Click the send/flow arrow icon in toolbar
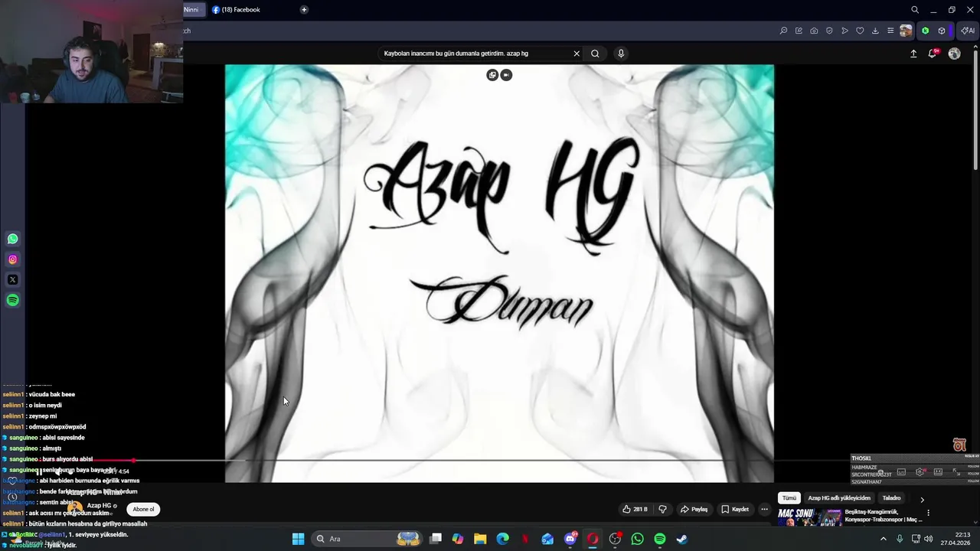 [x=844, y=31]
